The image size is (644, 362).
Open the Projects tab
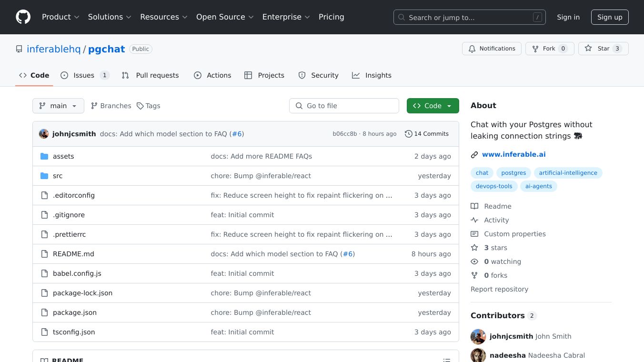click(264, 75)
